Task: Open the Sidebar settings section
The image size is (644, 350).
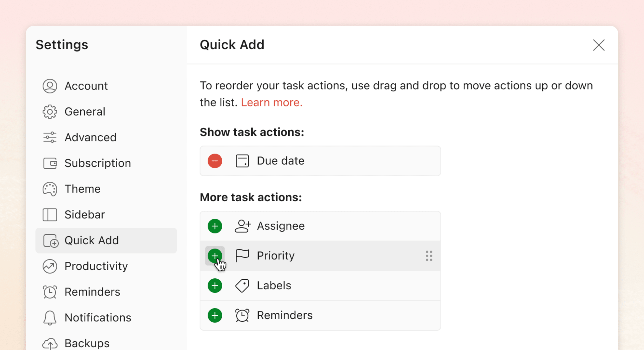Action: point(84,215)
